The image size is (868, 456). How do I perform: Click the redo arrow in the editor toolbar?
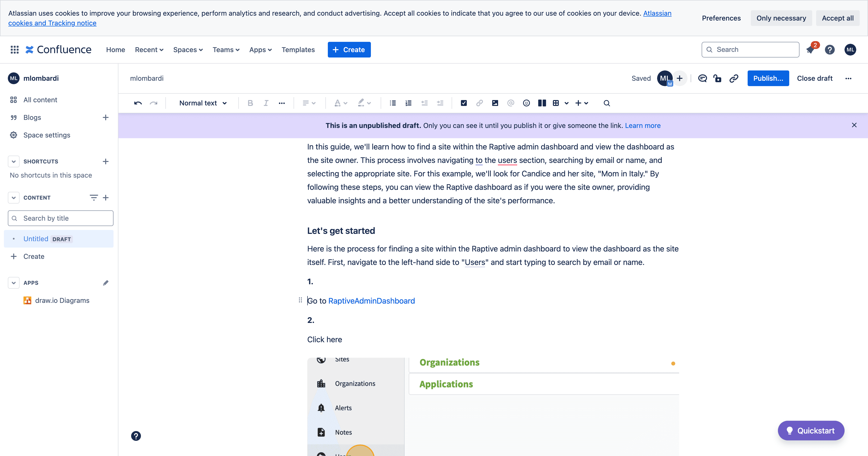154,103
